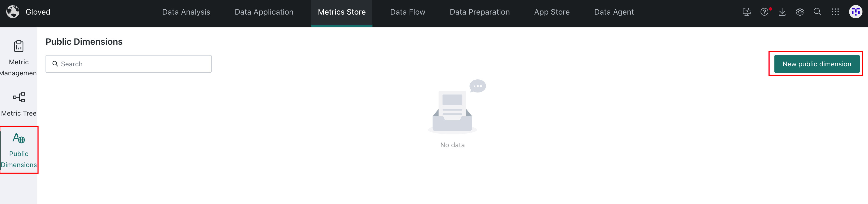
Task: Go to the Data Flow tab
Action: coord(407,12)
